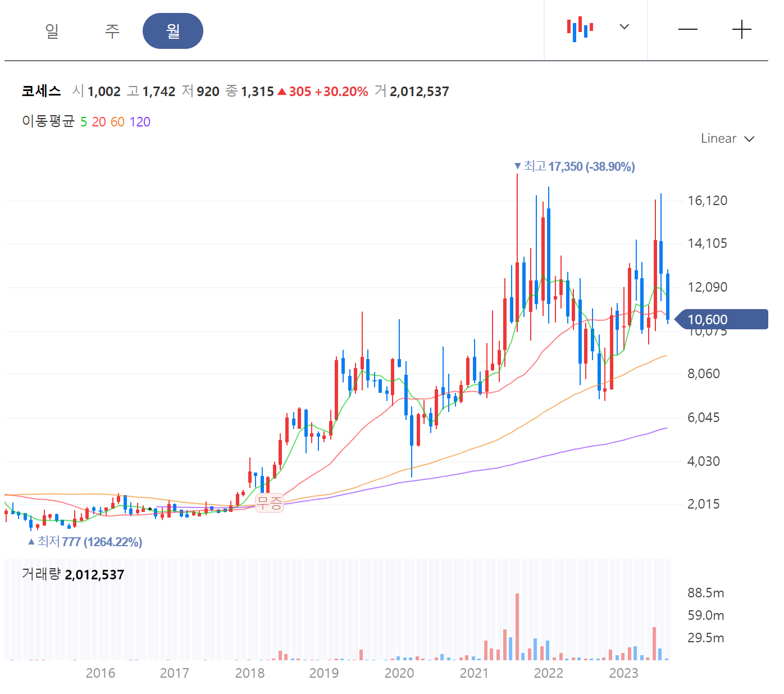Click the closing price 1,315 value

tap(257, 92)
